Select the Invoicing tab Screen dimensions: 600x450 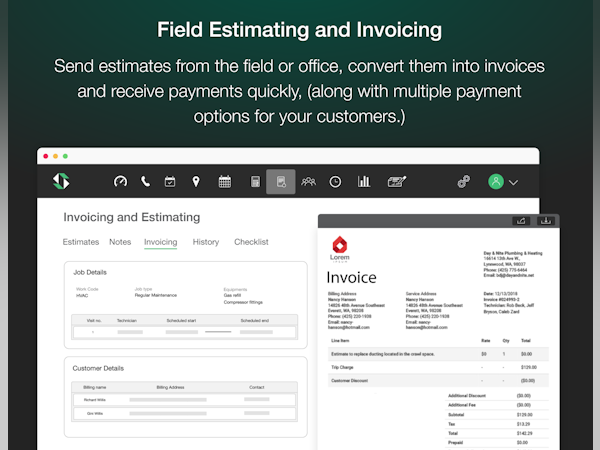pos(161,242)
